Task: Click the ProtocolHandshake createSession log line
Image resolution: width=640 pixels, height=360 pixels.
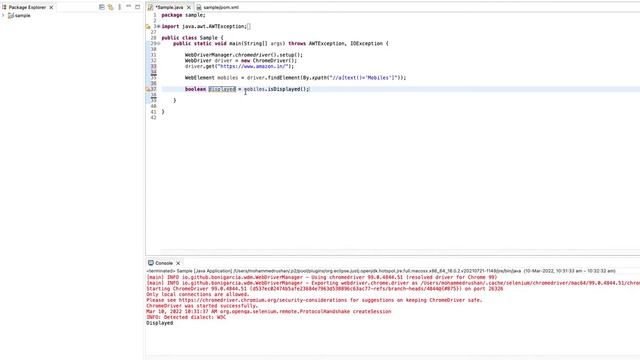Action: (x=269, y=311)
